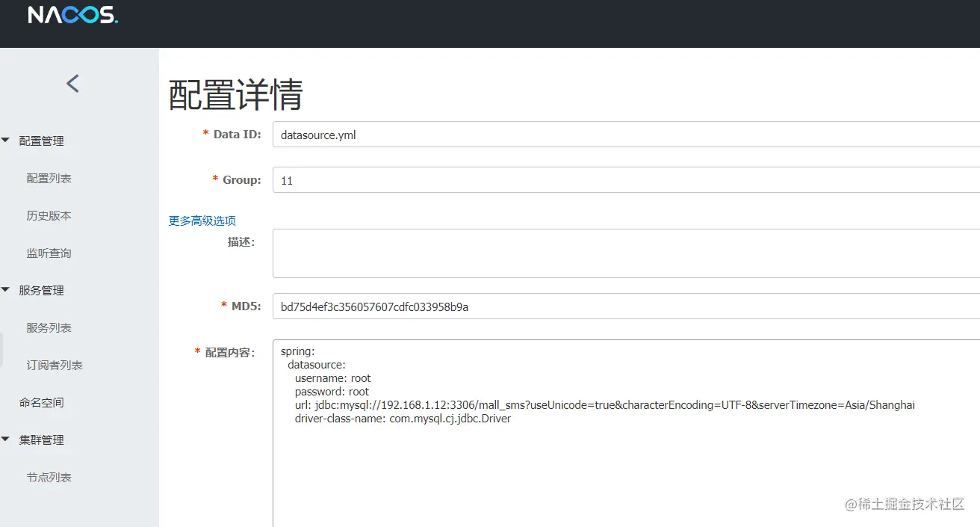The height and width of the screenshot is (527, 980).
Task: Click the 配置内容 label
Action: click(x=225, y=352)
